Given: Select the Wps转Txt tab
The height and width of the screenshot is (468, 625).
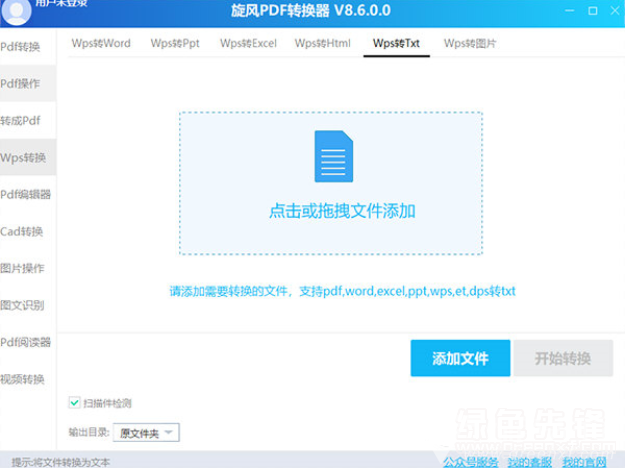Looking at the screenshot, I should click(396, 43).
